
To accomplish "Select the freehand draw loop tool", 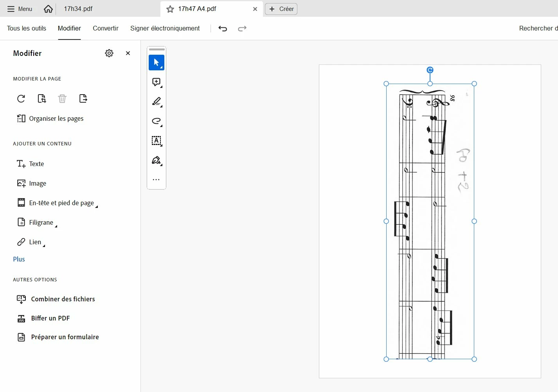I will click(157, 121).
